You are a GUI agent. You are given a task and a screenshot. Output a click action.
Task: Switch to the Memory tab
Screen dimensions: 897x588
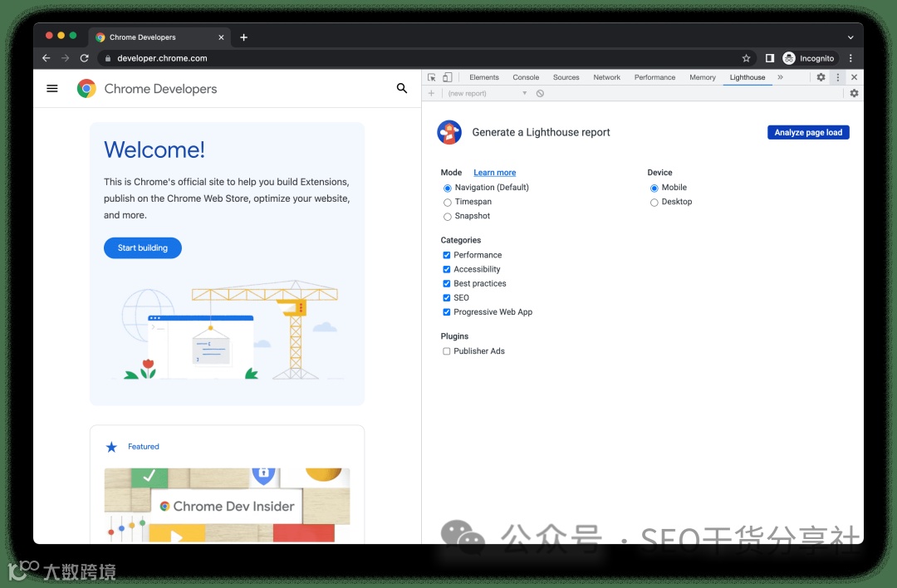(x=703, y=77)
